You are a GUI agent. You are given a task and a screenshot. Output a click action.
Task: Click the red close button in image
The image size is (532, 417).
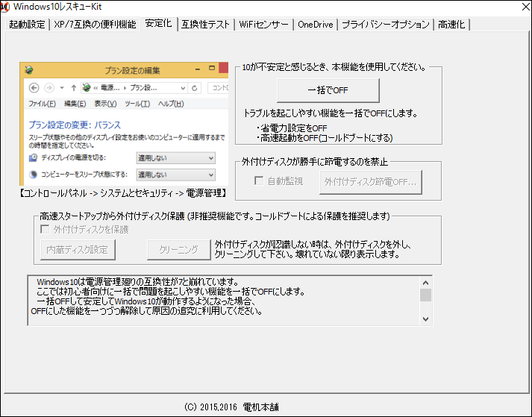tap(224, 68)
